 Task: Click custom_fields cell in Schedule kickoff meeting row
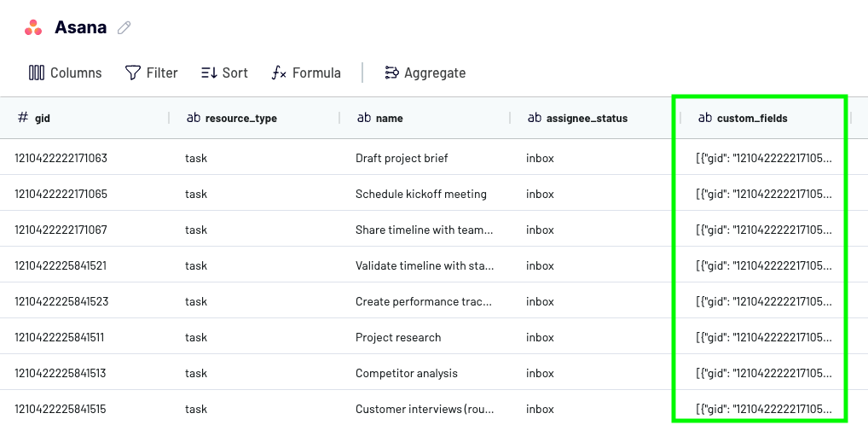(x=764, y=194)
